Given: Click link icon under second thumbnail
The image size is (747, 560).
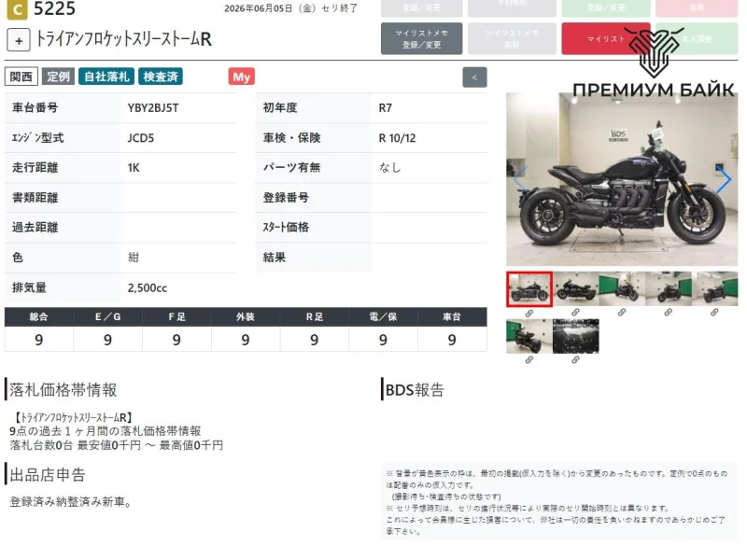Looking at the screenshot, I should [x=575, y=313].
